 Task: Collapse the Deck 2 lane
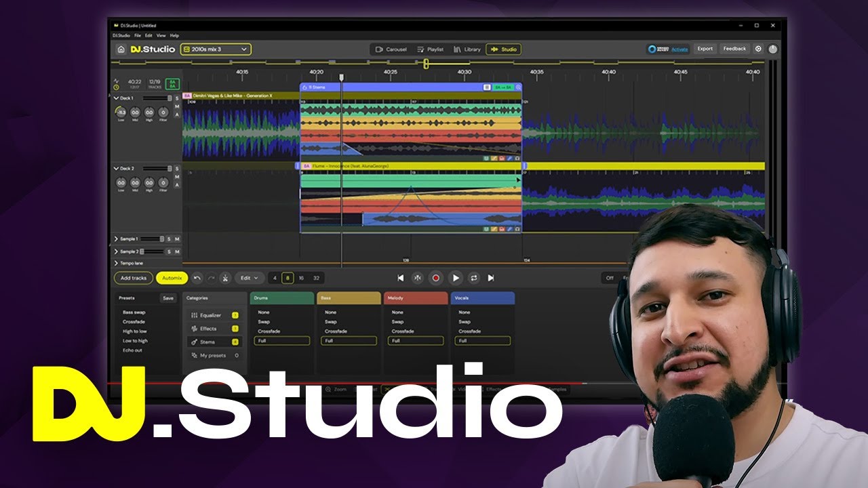pos(116,168)
